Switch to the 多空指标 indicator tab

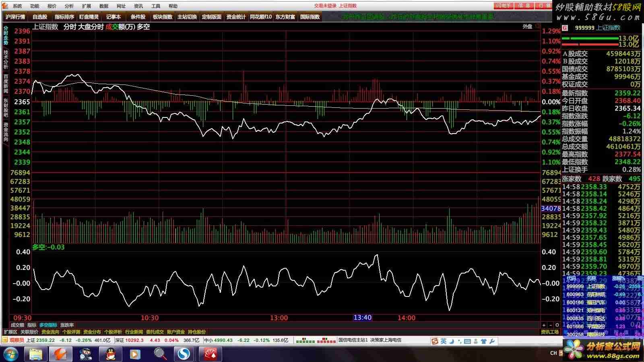pos(48,325)
